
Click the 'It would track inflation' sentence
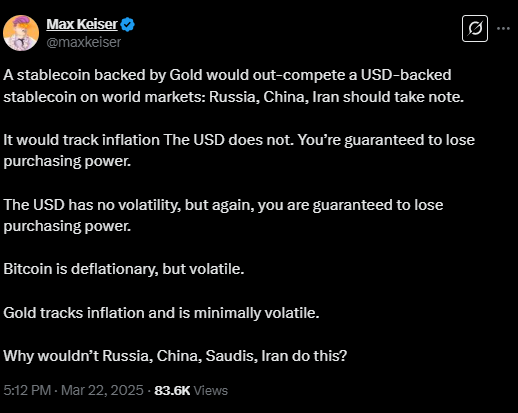pos(148,140)
